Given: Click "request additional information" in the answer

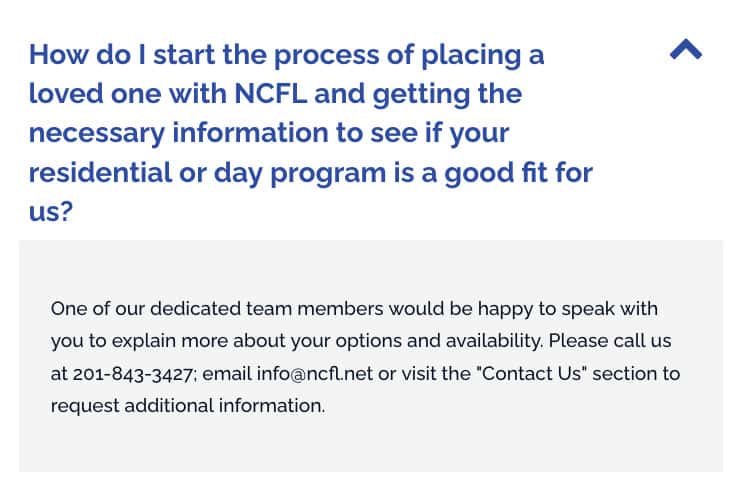Looking at the screenshot, I should pyautogui.click(x=188, y=406).
